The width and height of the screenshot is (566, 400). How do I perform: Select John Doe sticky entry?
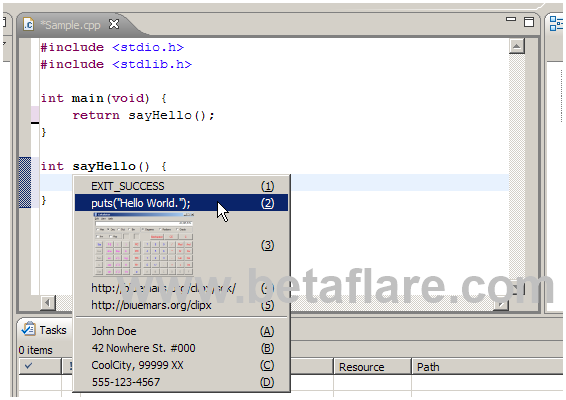point(182,331)
